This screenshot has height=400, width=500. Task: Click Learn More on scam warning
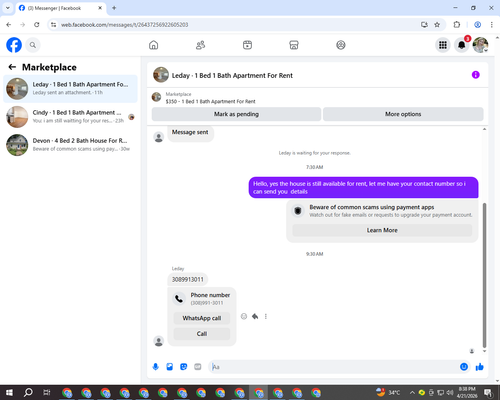382,230
